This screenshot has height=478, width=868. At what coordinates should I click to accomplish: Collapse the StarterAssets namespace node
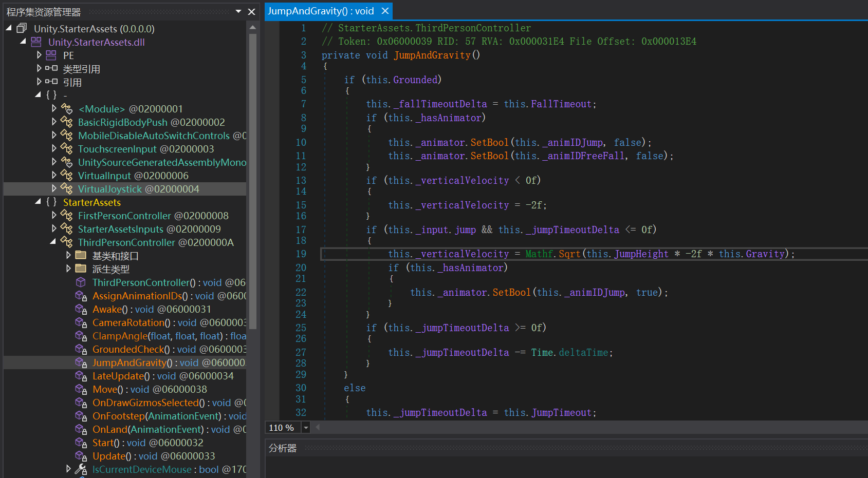click(38, 202)
